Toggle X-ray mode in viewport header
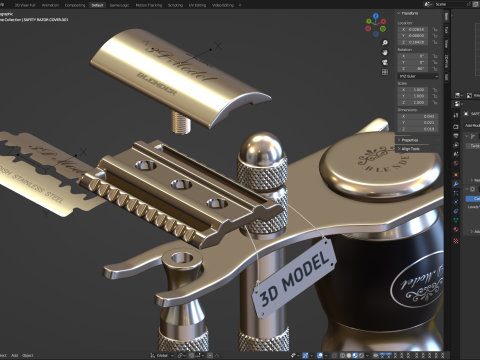Image resolution: width=480 pixels, height=360 pixels. (x=334, y=355)
